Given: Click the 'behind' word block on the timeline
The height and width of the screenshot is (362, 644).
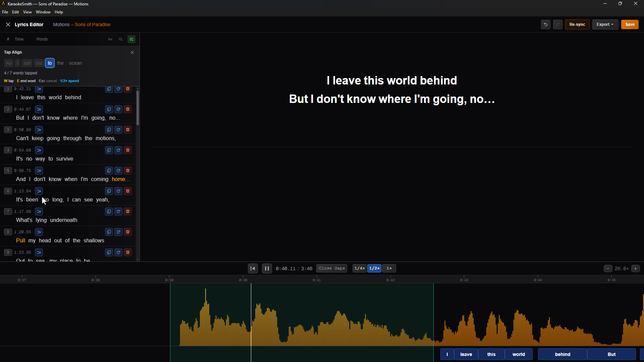Looking at the screenshot, I should click(x=562, y=354).
